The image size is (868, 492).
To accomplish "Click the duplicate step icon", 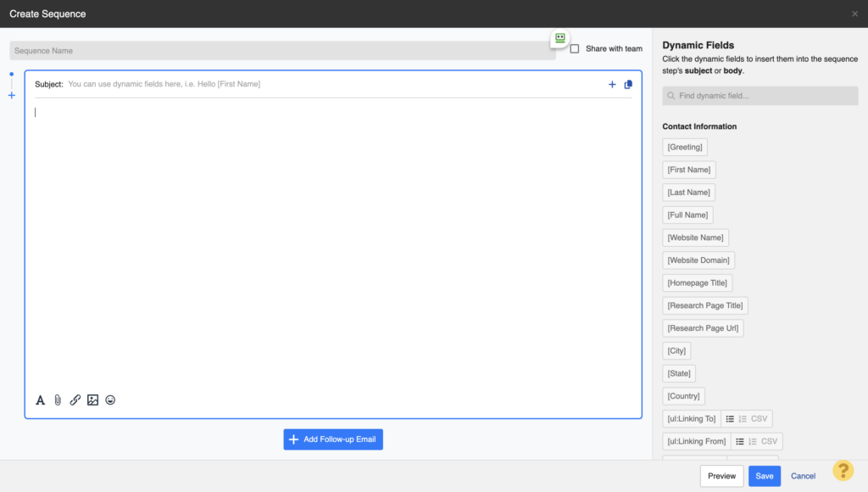I will pyautogui.click(x=628, y=84).
